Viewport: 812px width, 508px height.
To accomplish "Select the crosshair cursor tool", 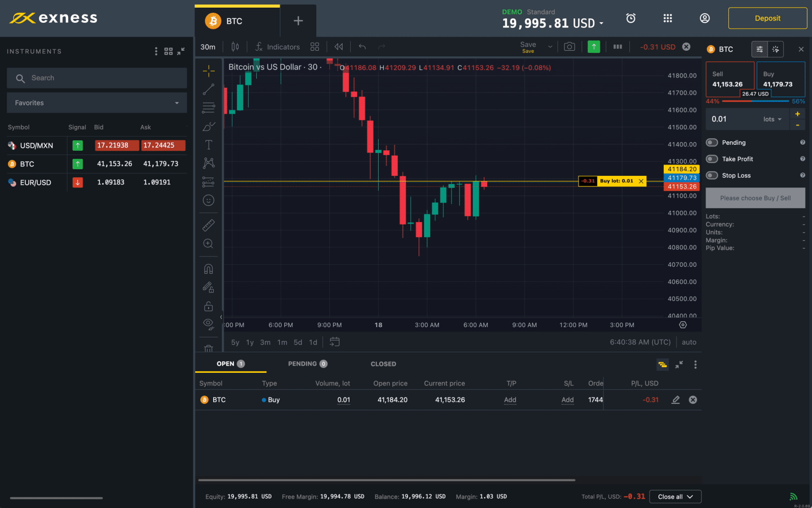I will pos(209,71).
